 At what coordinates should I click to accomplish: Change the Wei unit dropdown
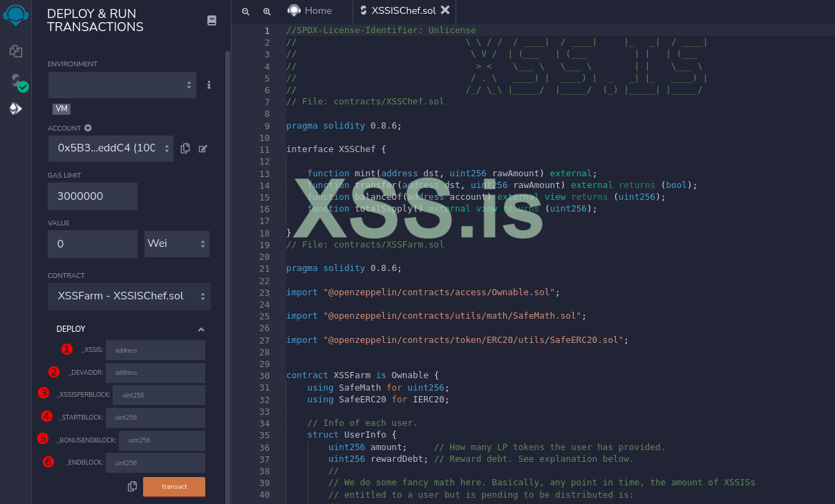coord(176,244)
